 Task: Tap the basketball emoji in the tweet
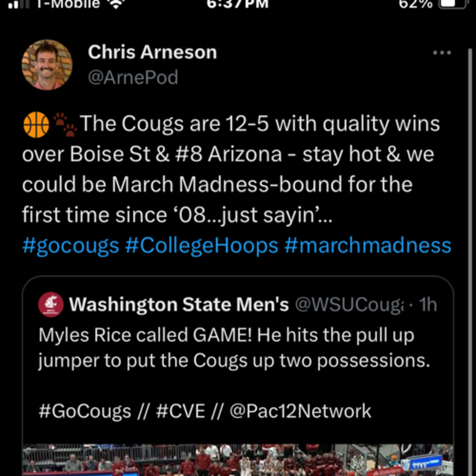point(36,124)
